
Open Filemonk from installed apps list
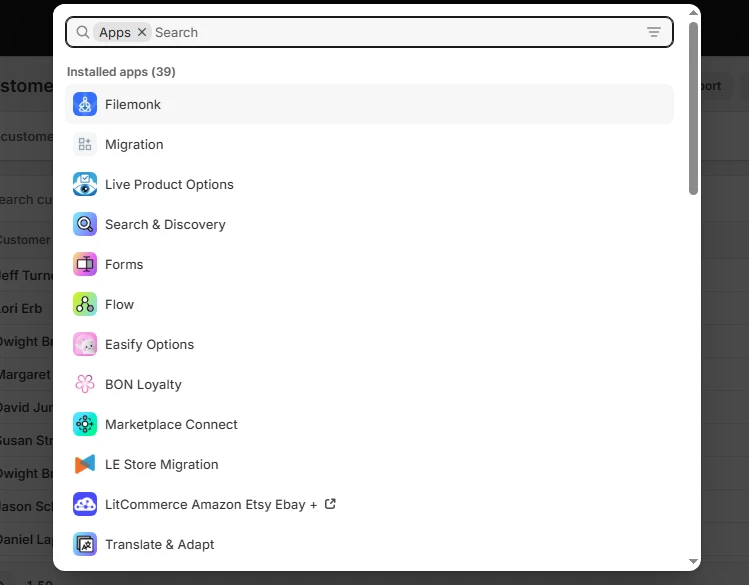pos(369,104)
